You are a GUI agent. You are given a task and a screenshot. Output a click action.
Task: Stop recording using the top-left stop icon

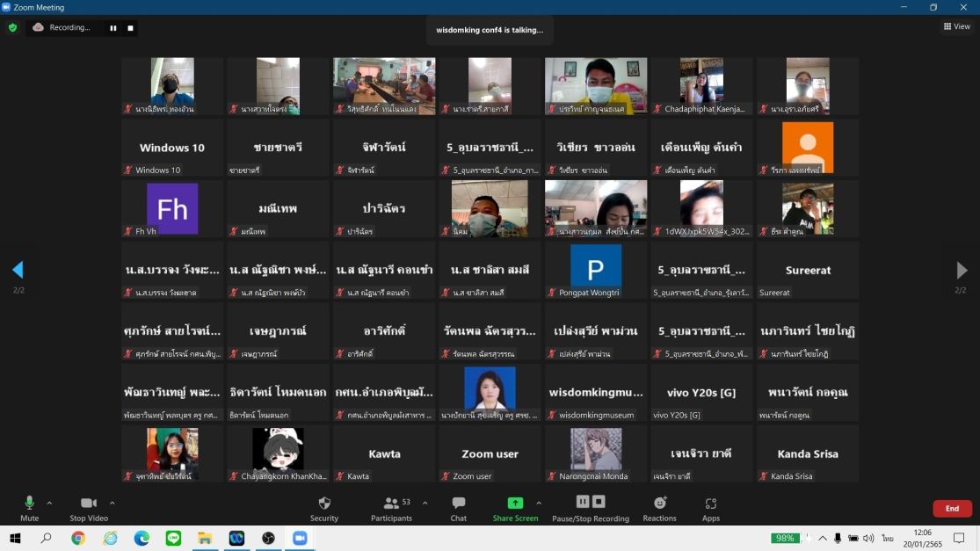tap(130, 28)
